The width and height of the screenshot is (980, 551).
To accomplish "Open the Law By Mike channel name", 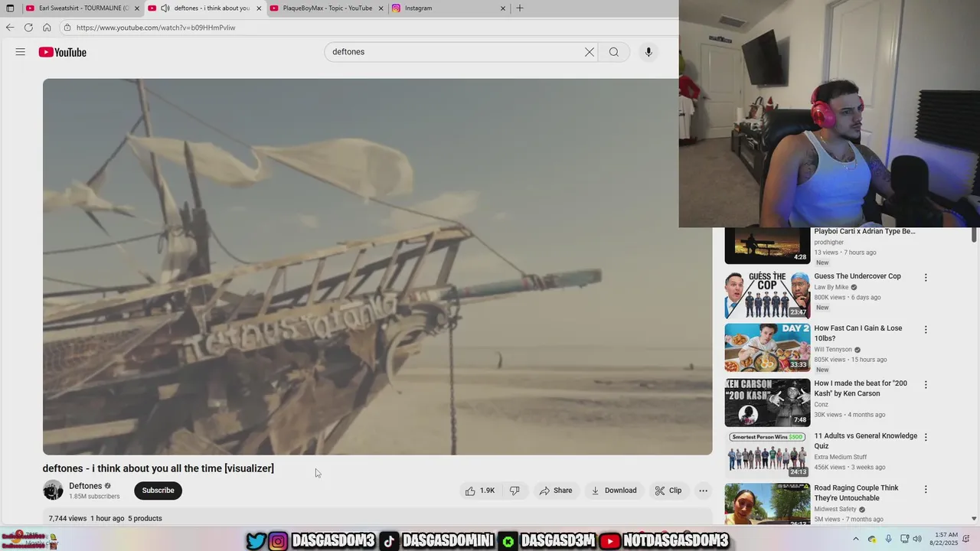I will point(831,287).
